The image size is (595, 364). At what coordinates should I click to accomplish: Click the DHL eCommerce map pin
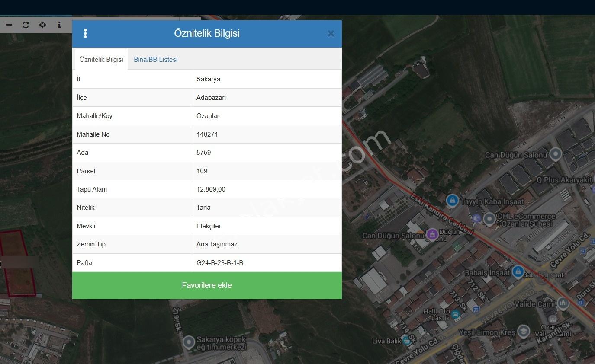pos(489,219)
